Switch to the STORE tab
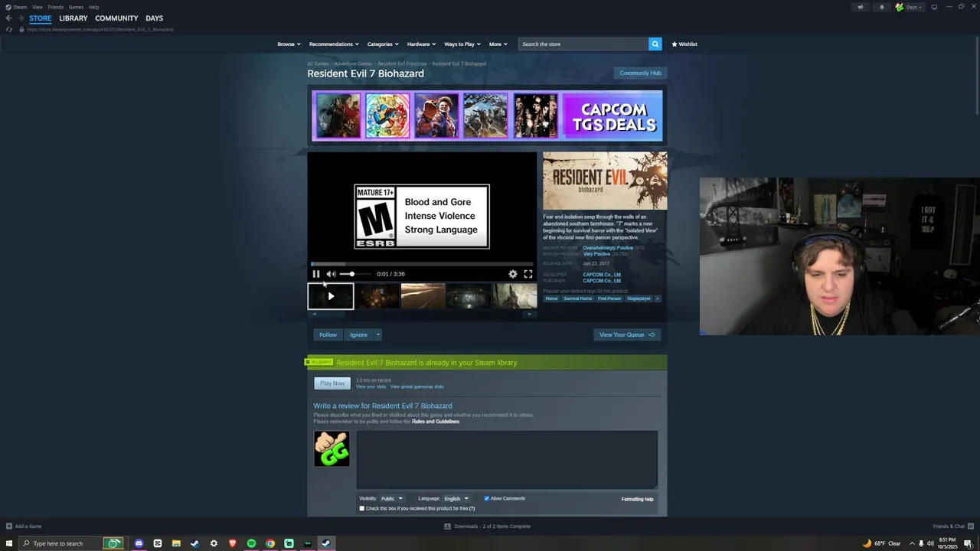This screenshot has height=551, width=980. pyautogui.click(x=41, y=18)
